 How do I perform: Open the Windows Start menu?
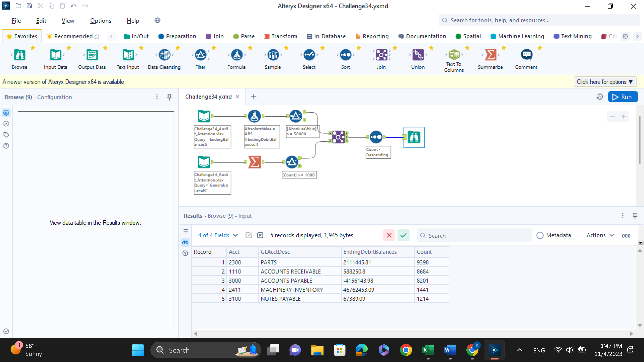tap(138, 350)
